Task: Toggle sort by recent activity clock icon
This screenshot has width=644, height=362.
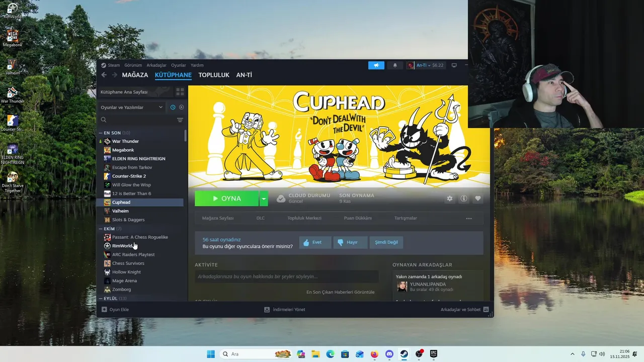Action: click(173, 107)
